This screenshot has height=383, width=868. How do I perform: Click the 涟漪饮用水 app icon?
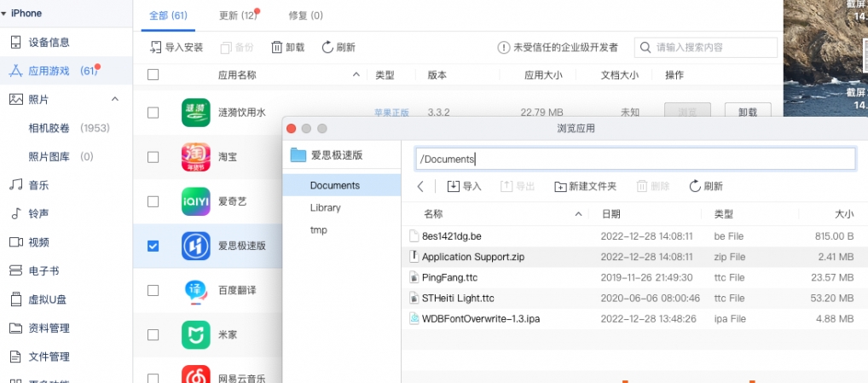point(196,113)
